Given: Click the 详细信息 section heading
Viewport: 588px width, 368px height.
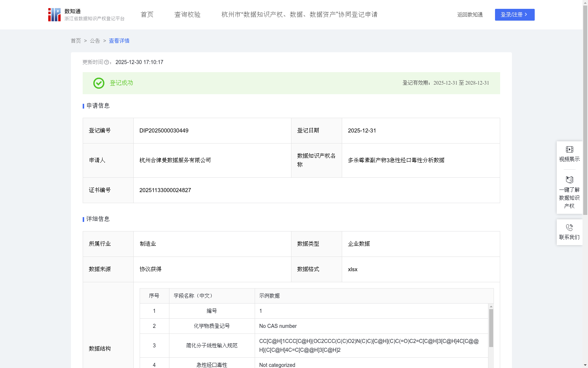Looking at the screenshot, I should pyautogui.click(x=98, y=219).
